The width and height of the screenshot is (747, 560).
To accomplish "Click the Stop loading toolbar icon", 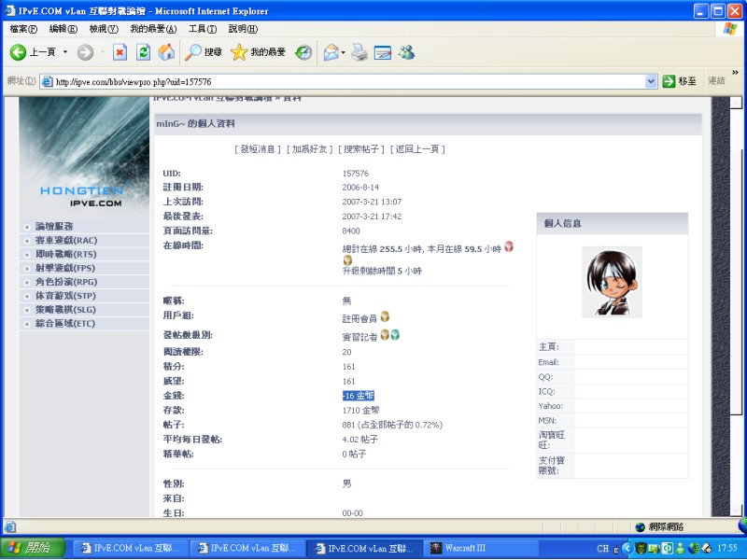I will pyautogui.click(x=120, y=53).
